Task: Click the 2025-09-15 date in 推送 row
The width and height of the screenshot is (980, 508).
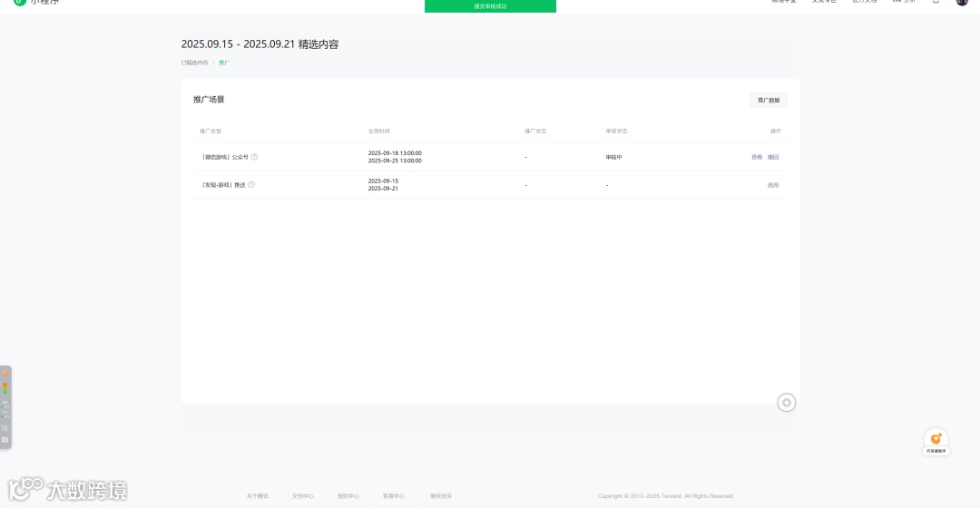Action: (x=383, y=181)
